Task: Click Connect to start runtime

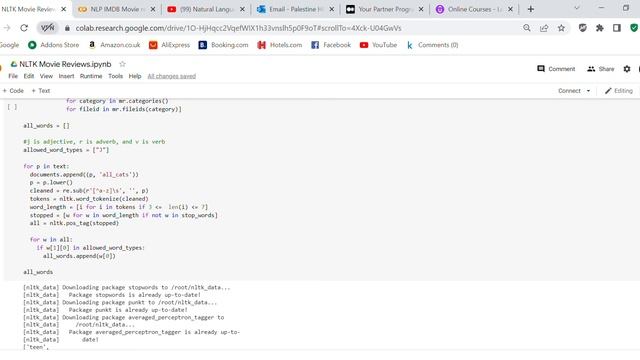Action: (x=569, y=91)
